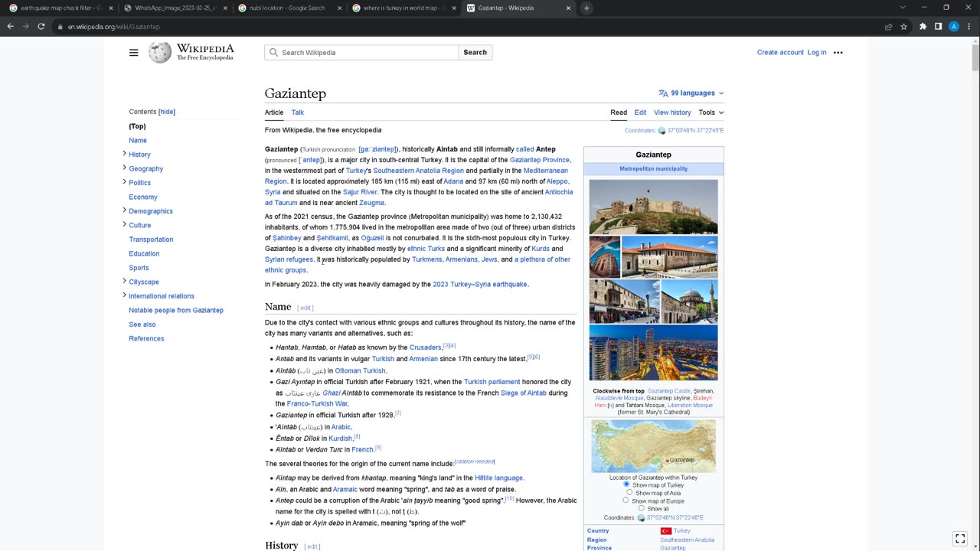The width and height of the screenshot is (980, 551).
Task: Open the browser profile avatar
Action: tap(953, 26)
